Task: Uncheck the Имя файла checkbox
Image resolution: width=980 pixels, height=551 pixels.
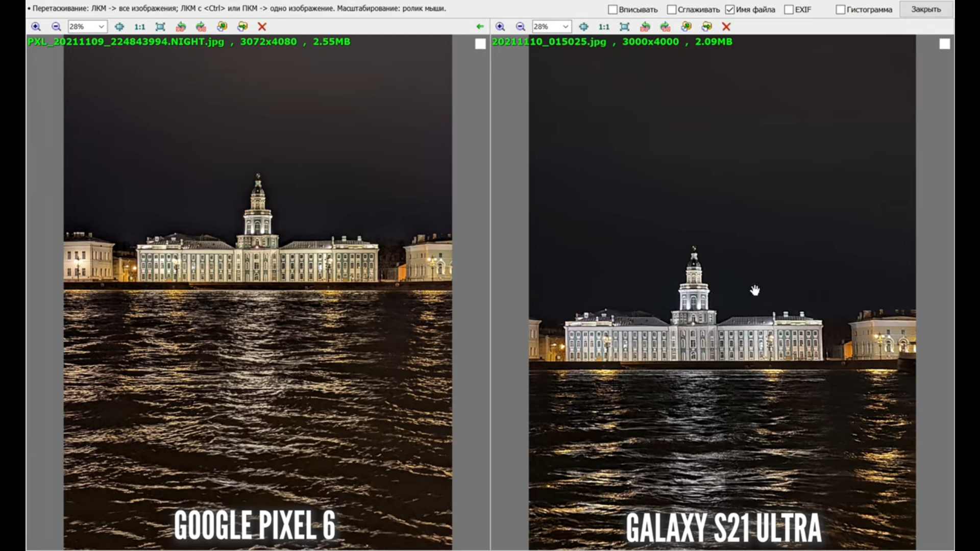Action: [x=730, y=10]
